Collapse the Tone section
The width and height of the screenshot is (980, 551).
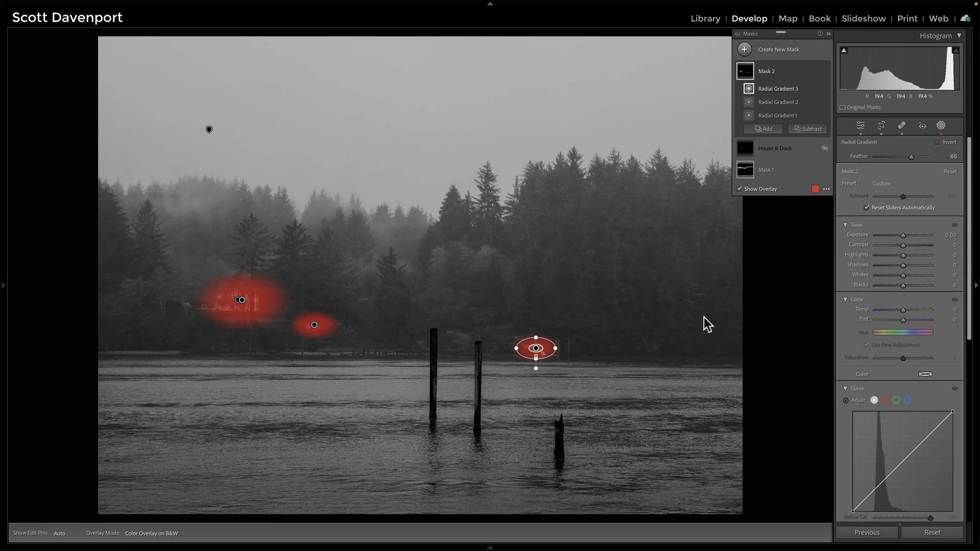point(846,224)
